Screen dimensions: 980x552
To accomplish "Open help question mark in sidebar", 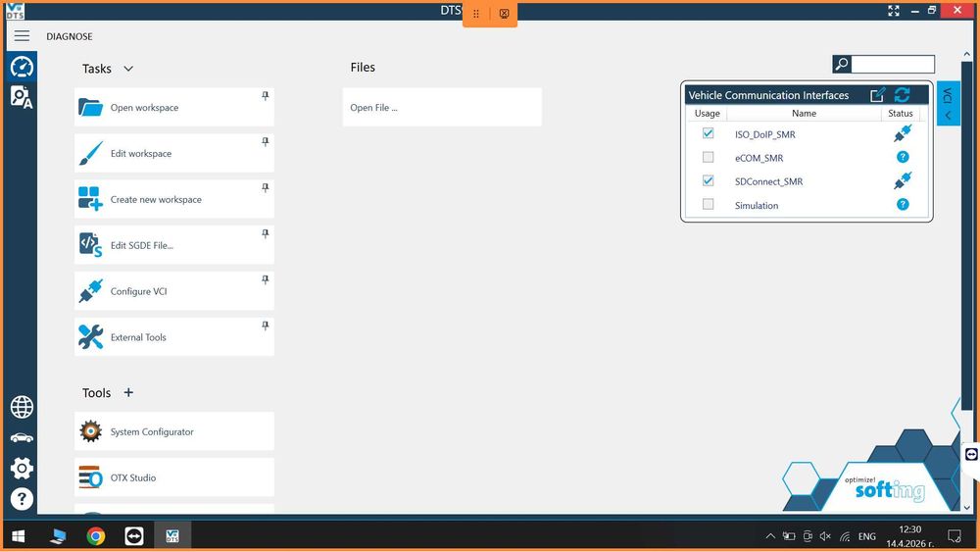I will pos(22,499).
